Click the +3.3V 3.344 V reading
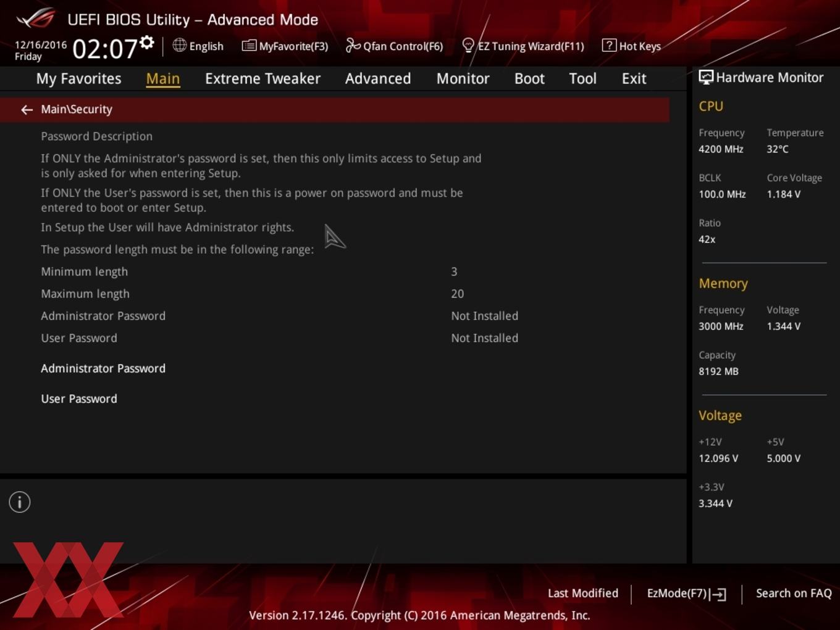This screenshot has width=840, height=630. coord(715,503)
